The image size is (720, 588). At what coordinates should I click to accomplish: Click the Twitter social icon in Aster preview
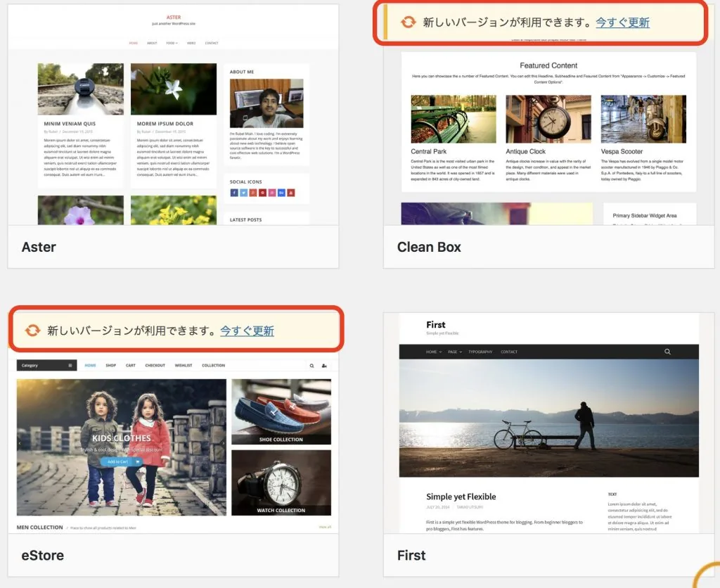(x=243, y=193)
